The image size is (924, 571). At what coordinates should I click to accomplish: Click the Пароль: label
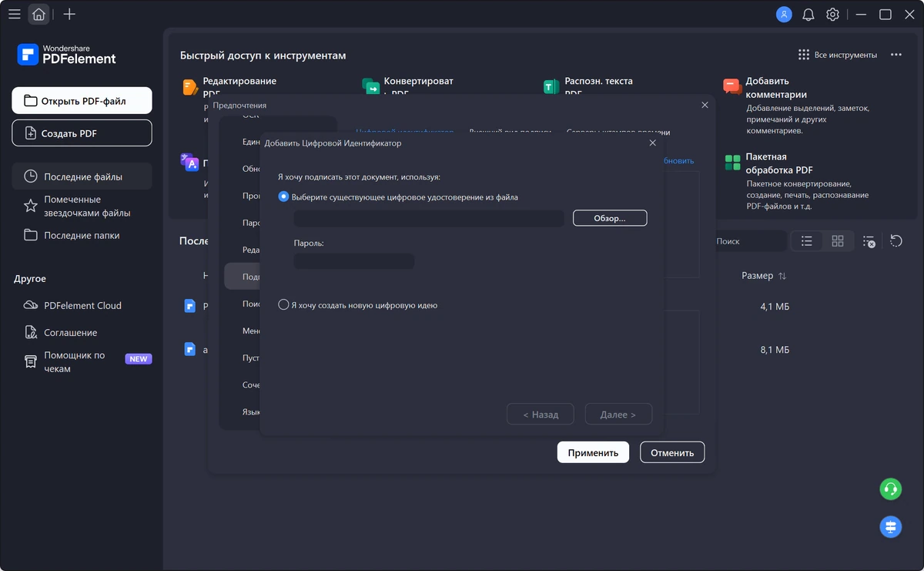point(309,243)
